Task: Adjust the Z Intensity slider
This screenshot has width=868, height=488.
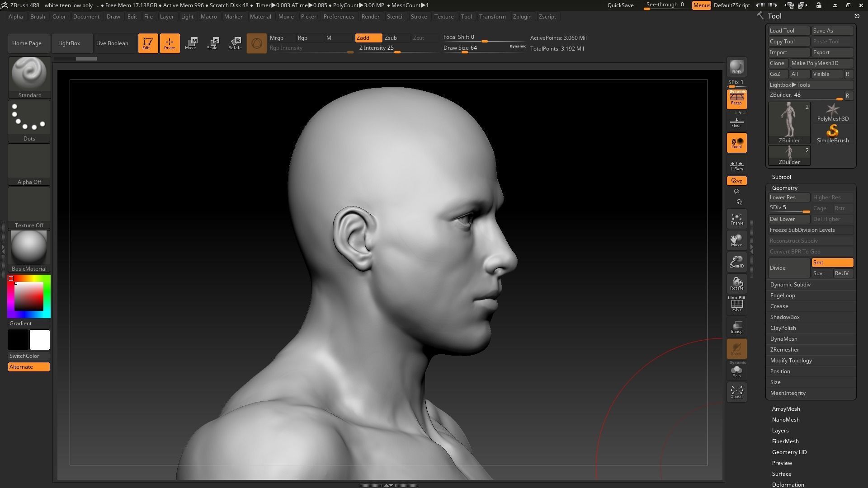Action: click(397, 48)
